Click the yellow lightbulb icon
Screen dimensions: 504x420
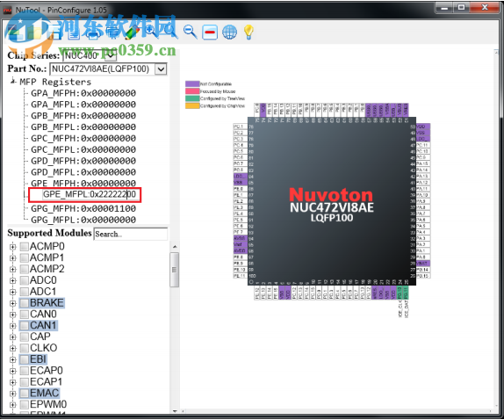248,32
